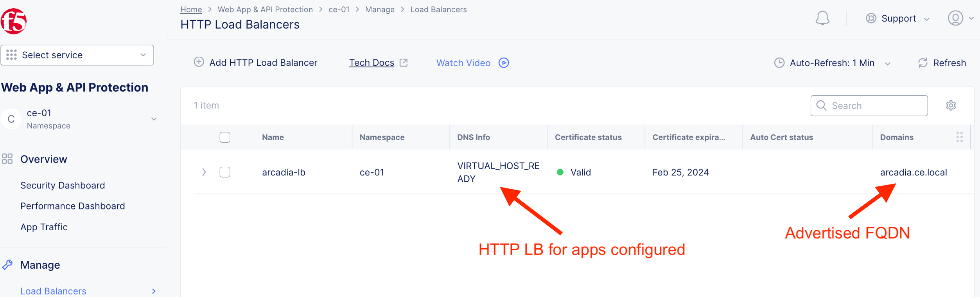Click the Refresh circular arrows icon
980x300 pixels.
click(923, 63)
